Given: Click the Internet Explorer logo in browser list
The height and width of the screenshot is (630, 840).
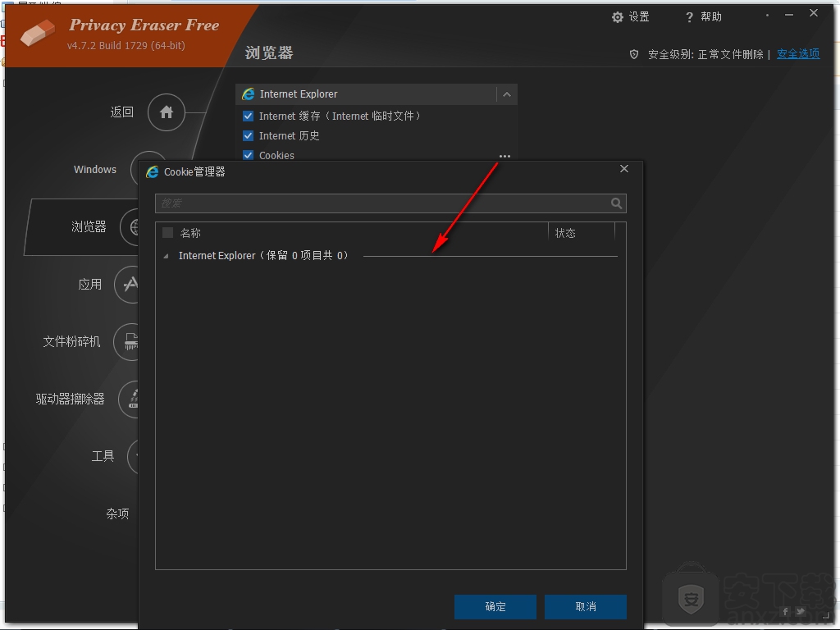Looking at the screenshot, I should [x=248, y=94].
